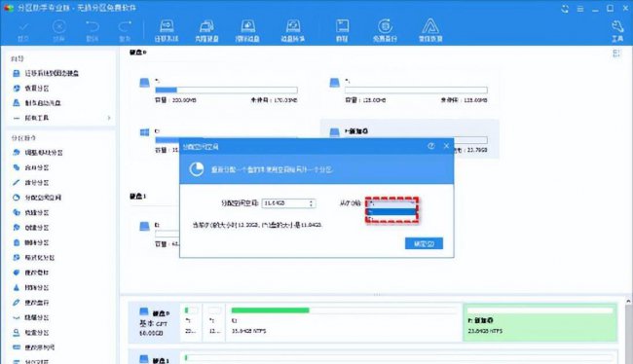The width and height of the screenshot is (633, 364).
Task: Choose Clone Partition in the sidebar
Action: point(31,212)
